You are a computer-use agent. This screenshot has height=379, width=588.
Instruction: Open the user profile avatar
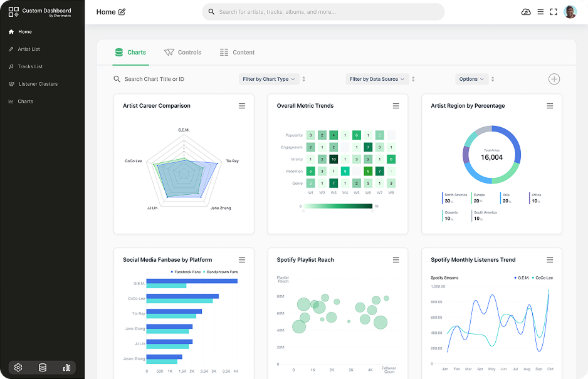tap(570, 12)
